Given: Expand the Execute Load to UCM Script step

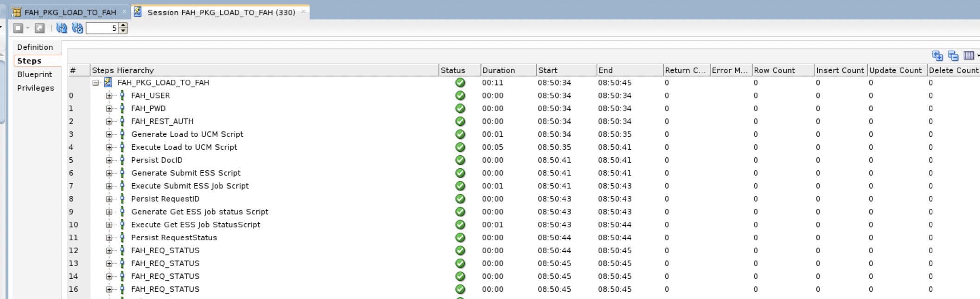Looking at the screenshot, I should click(x=109, y=147).
